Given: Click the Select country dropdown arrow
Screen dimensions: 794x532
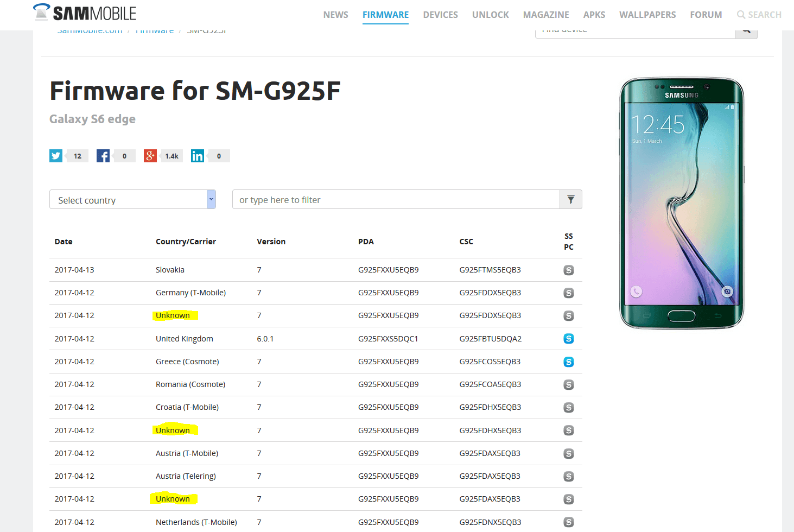Looking at the screenshot, I should pos(212,199).
